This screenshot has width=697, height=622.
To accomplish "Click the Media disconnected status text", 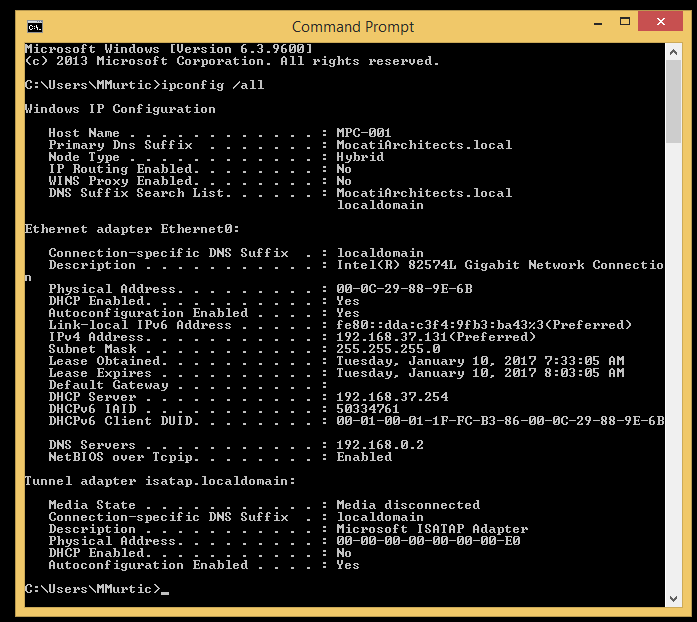I will coord(408,505).
